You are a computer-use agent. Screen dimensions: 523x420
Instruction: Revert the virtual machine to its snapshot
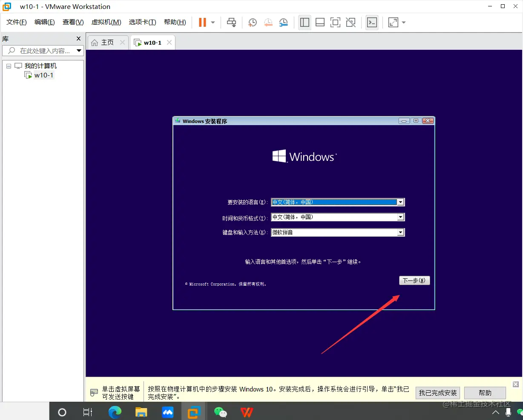point(268,22)
